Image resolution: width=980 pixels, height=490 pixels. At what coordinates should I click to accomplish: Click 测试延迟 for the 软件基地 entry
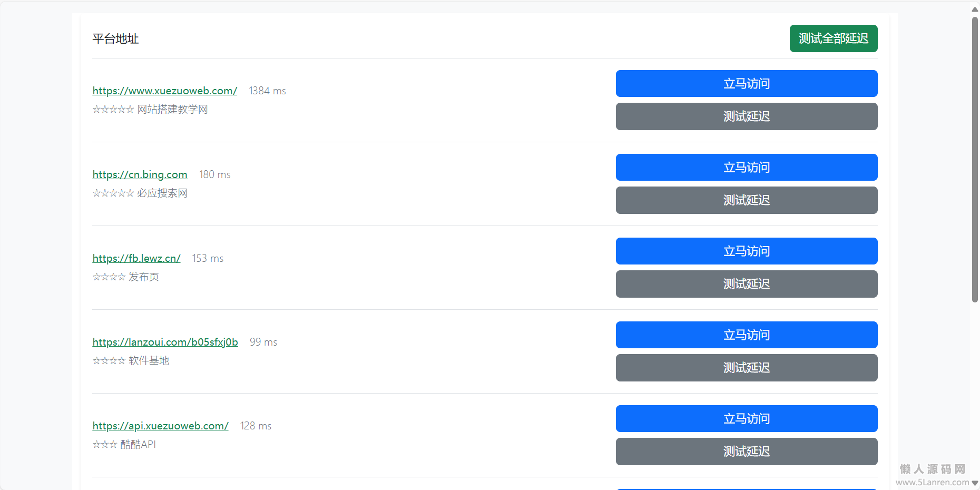[x=746, y=368]
